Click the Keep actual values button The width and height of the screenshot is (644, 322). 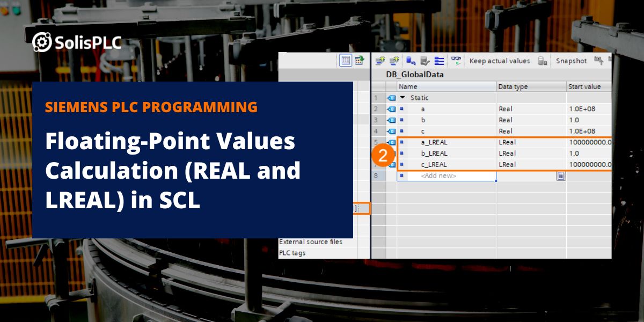click(500, 61)
